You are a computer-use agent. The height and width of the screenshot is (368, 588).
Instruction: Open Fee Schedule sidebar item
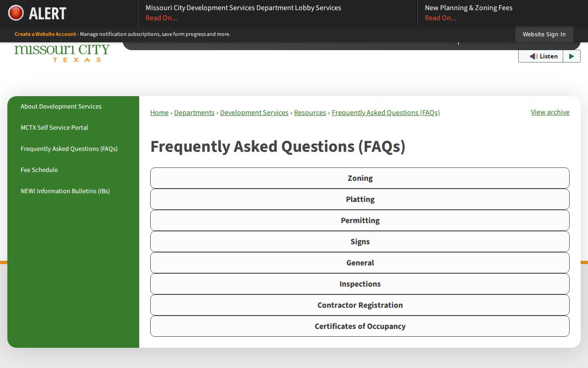(39, 170)
